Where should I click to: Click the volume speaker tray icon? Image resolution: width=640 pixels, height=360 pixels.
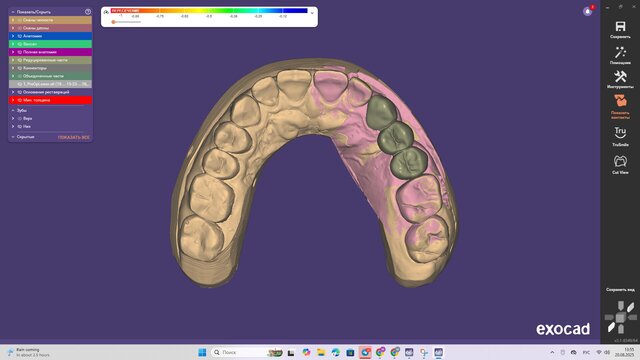tap(607, 352)
